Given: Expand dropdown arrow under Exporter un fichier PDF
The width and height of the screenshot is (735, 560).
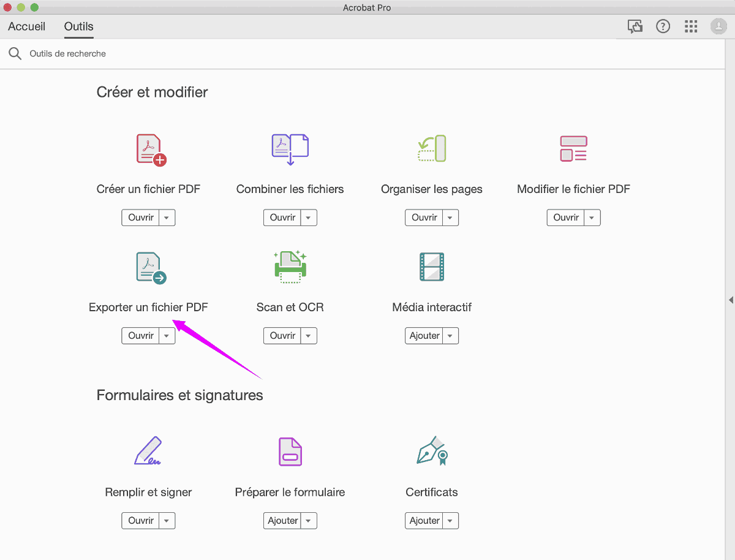Looking at the screenshot, I should 167,336.
